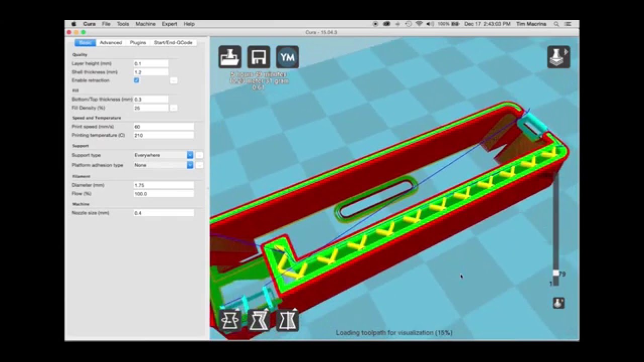Click the 'Quality' section heading

(79, 55)
